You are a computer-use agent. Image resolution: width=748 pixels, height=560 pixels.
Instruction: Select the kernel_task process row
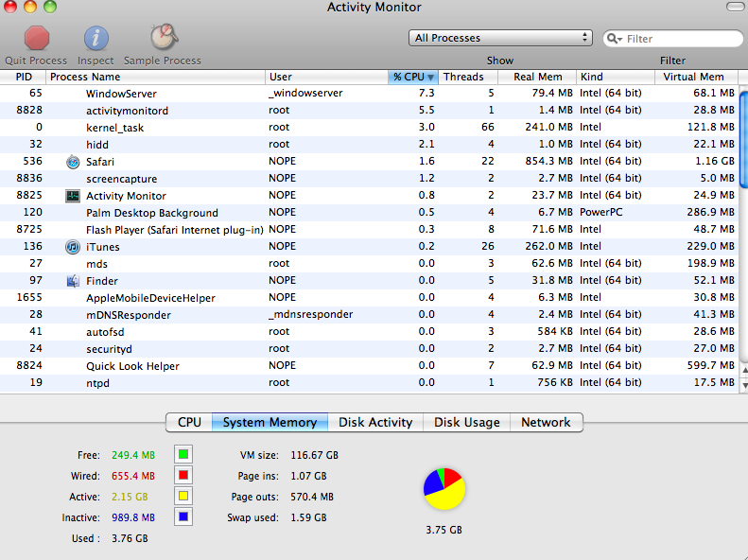[370, 128]
